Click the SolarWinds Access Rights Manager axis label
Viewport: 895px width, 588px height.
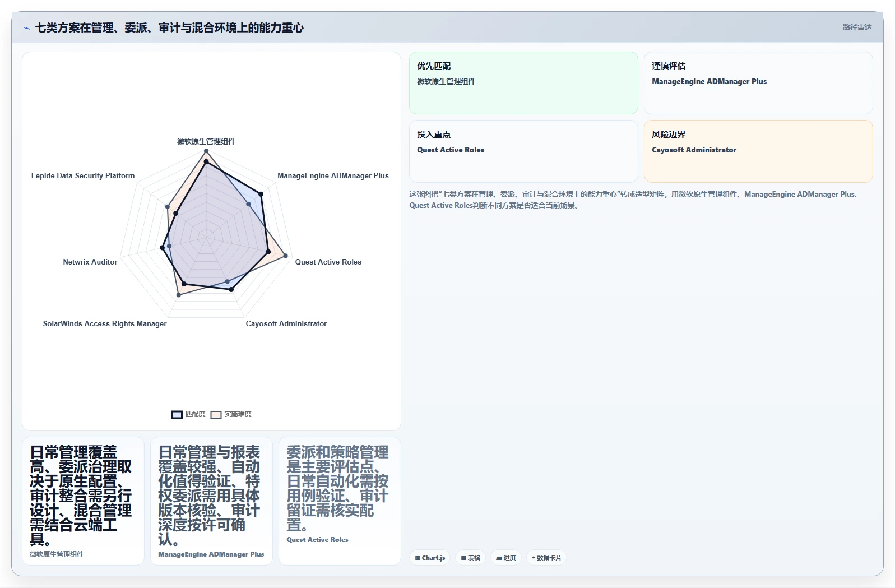coord(105,323)
